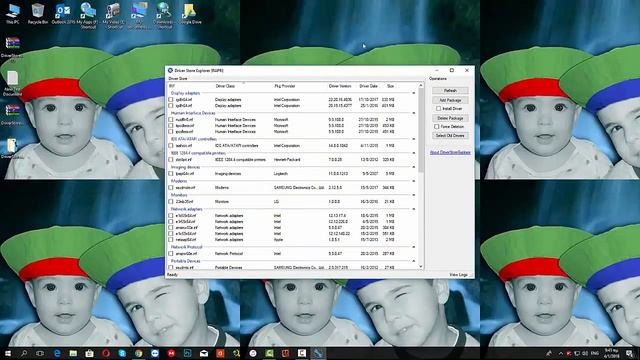Screen dimensions: 640x360
Task: Enable the Install Driver checkbox
Action: 438,109
